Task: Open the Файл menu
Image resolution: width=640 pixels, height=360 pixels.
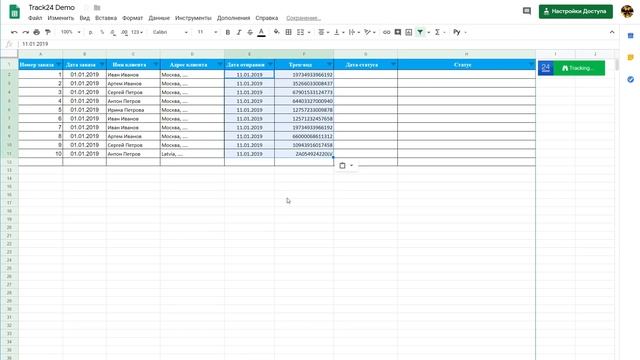Action: [x=35, y=18]
